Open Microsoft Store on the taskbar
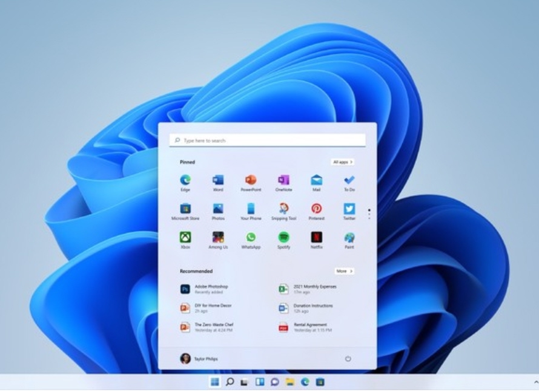The width and height of the screenshot is (539, 392). pos(320,382)
